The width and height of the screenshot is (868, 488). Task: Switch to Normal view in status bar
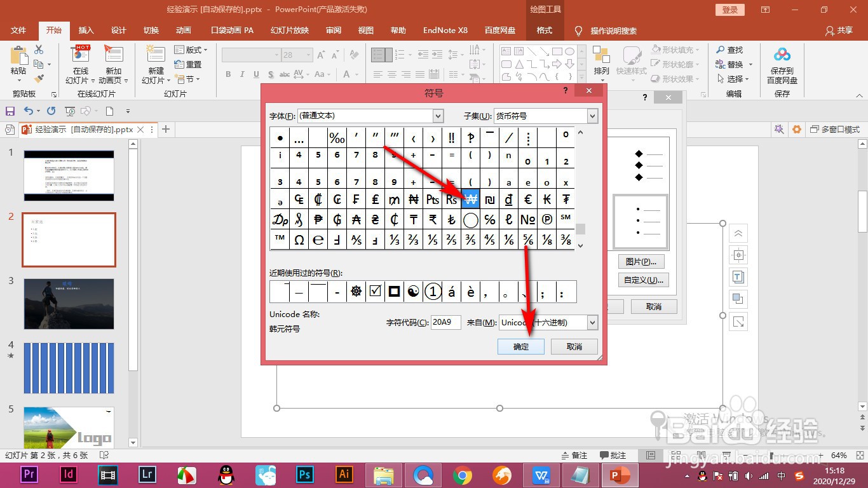click(x=650, y=455)
